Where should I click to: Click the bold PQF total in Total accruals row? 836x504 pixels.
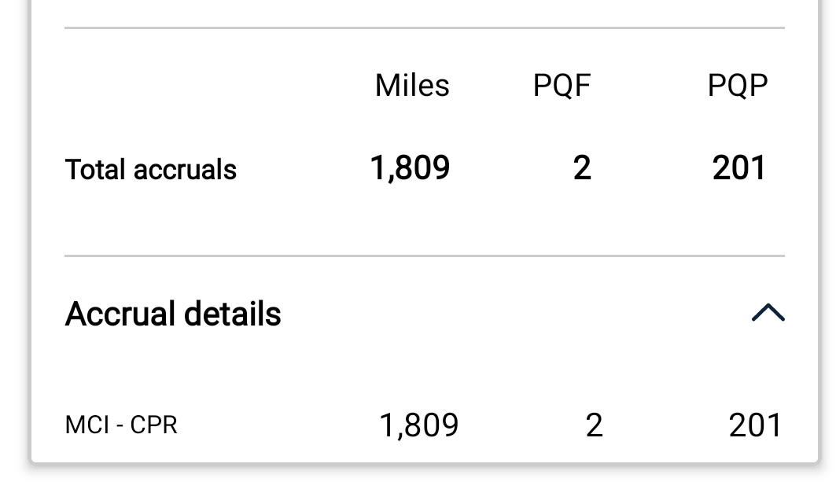[x=582, y=168]
